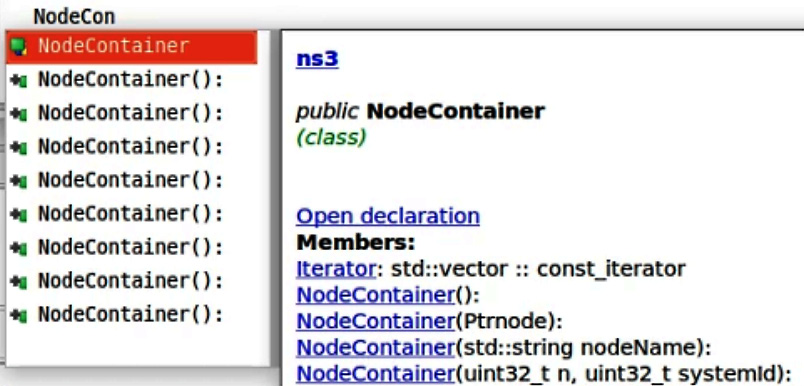Click the second NodeContainer() constructor icon

[18, 114]
